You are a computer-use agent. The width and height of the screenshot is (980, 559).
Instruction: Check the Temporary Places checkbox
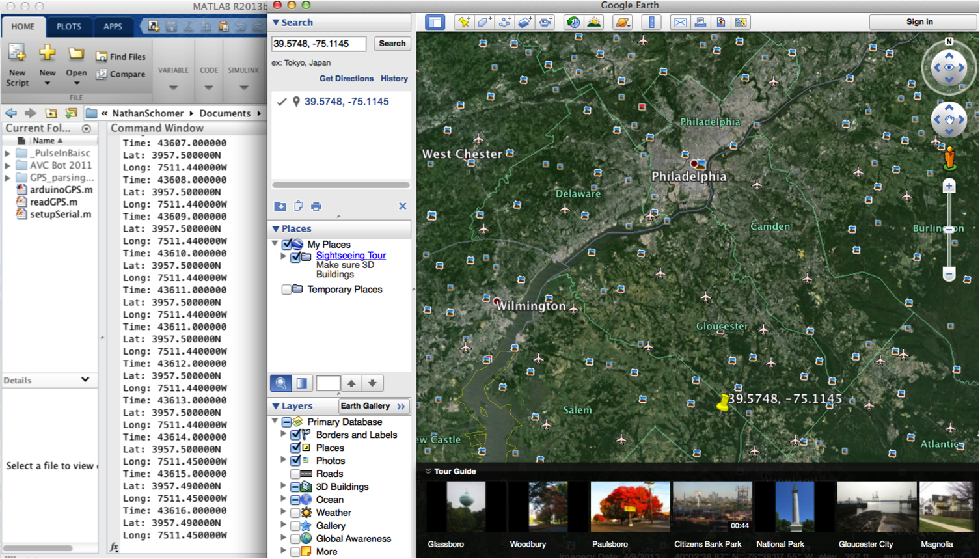point(286,290)
